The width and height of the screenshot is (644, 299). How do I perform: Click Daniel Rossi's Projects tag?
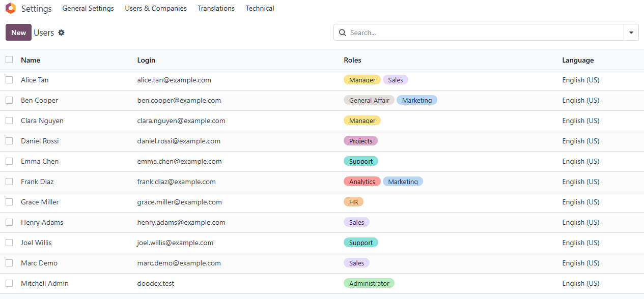tap(360, 141)
